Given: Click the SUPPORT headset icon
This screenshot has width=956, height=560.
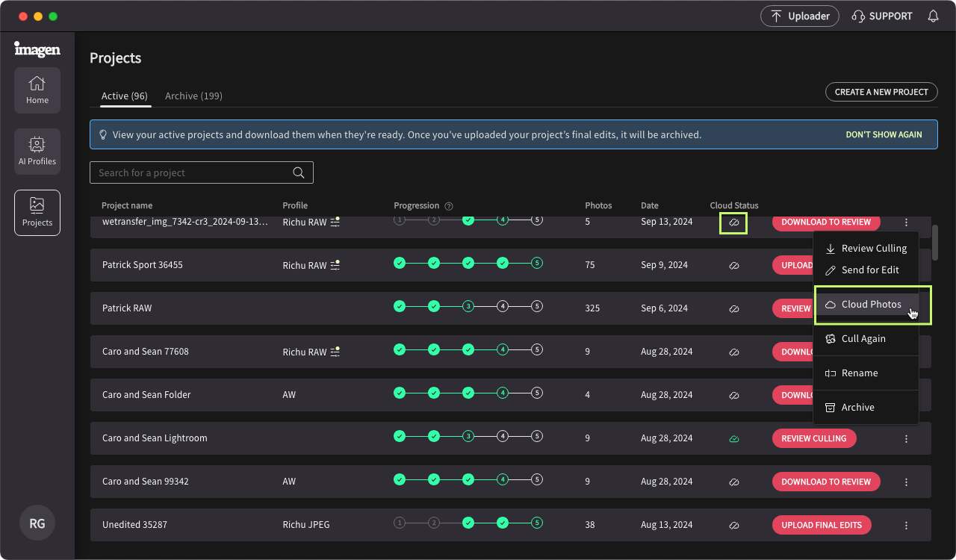Looking at the screenshot, I should pyautogui.click(x=858, y=16).
